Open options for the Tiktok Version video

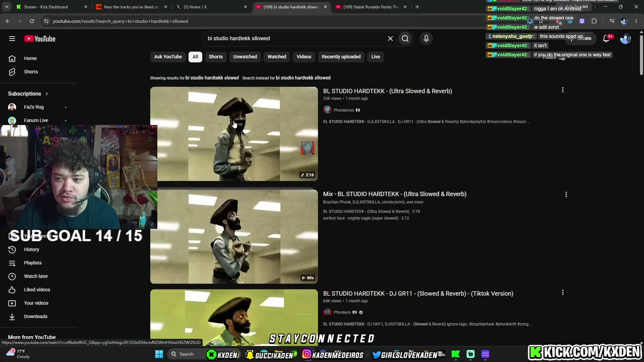click(562, 292)
